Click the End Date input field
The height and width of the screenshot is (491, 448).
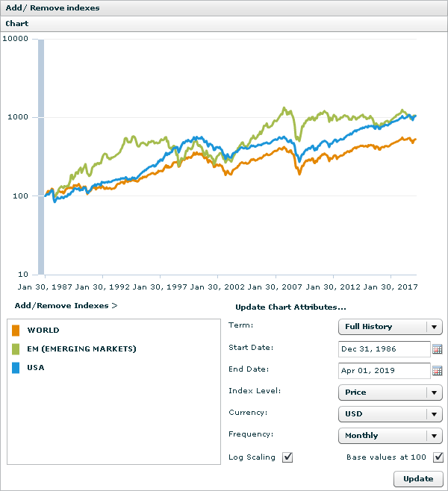point(384,371)
